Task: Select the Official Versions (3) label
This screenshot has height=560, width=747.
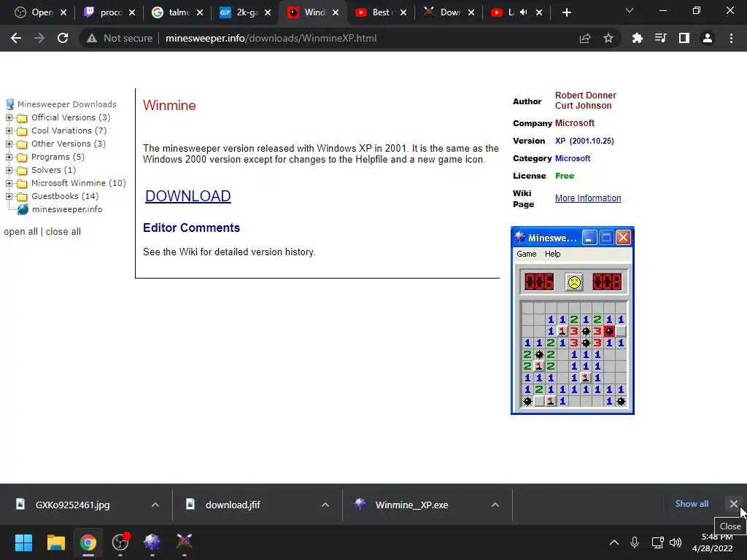Action: pyautogui.click(x=71, y=117)
